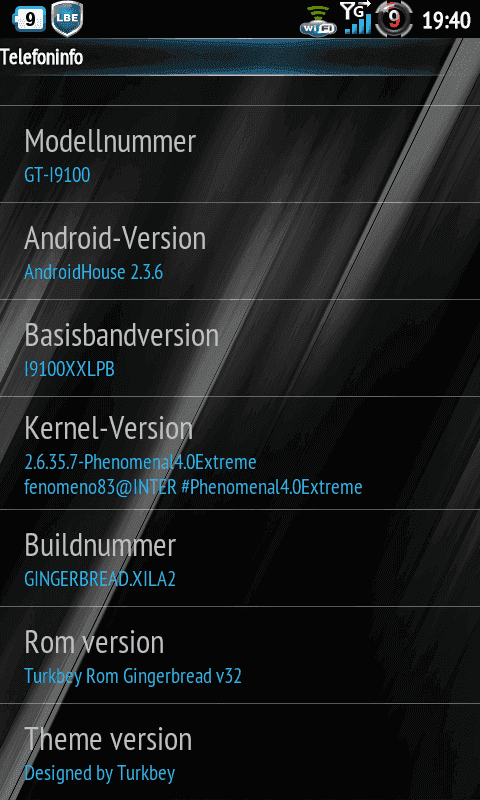Tap the mobile signal strength icon
Image resolution: width=480 pixels, height=800 pixels.
click(x=357, y=19)
